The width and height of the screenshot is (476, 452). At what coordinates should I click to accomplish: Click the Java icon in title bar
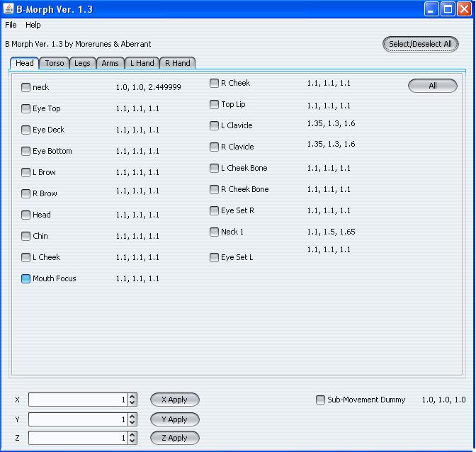point(8,9)
